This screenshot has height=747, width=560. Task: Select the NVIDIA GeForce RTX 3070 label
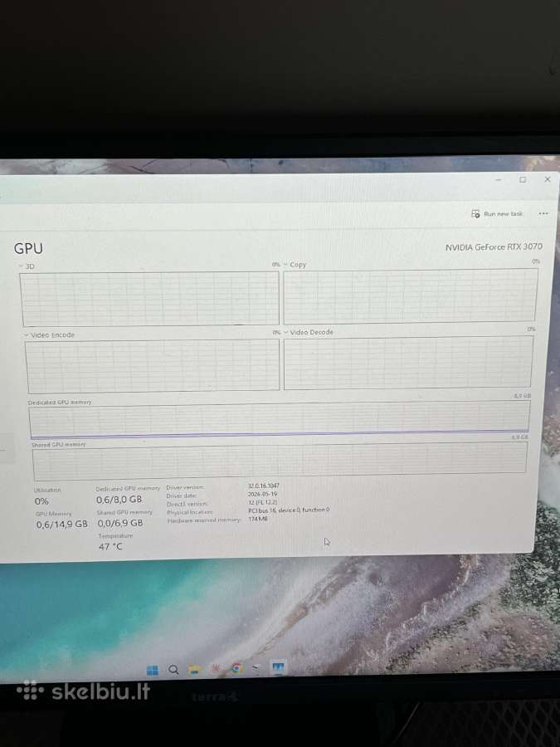point(494,247)
